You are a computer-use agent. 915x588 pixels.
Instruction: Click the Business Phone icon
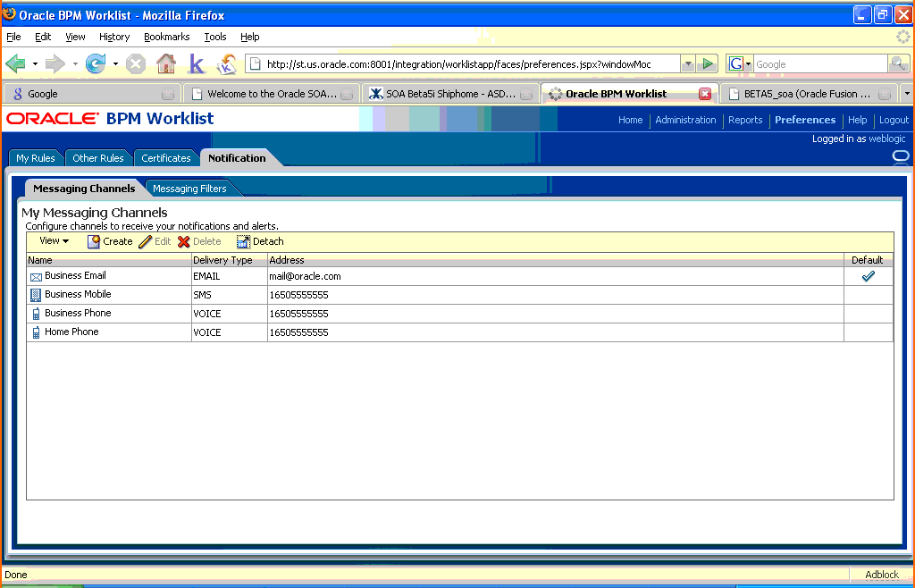pos(36,314)
